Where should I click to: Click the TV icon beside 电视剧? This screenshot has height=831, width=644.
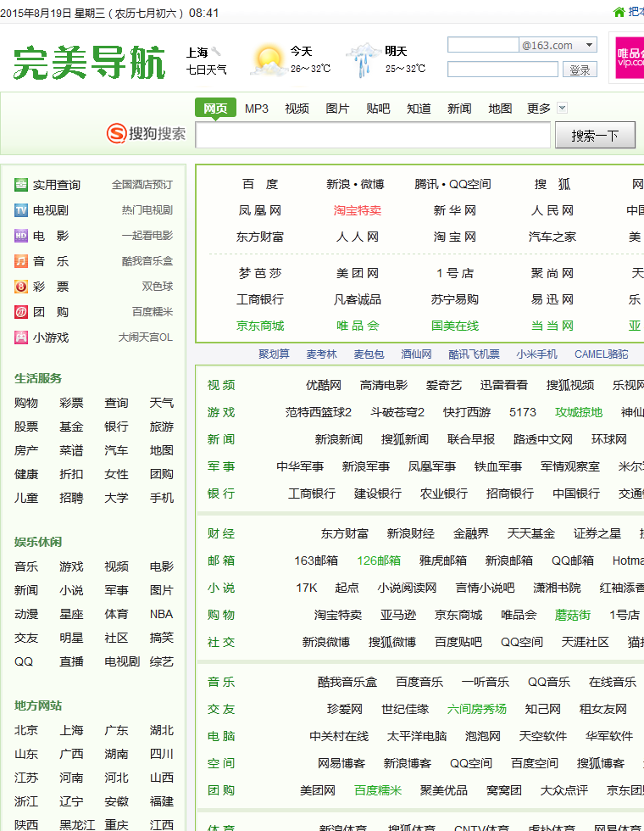pyautogui.click(x=20, y=210)
